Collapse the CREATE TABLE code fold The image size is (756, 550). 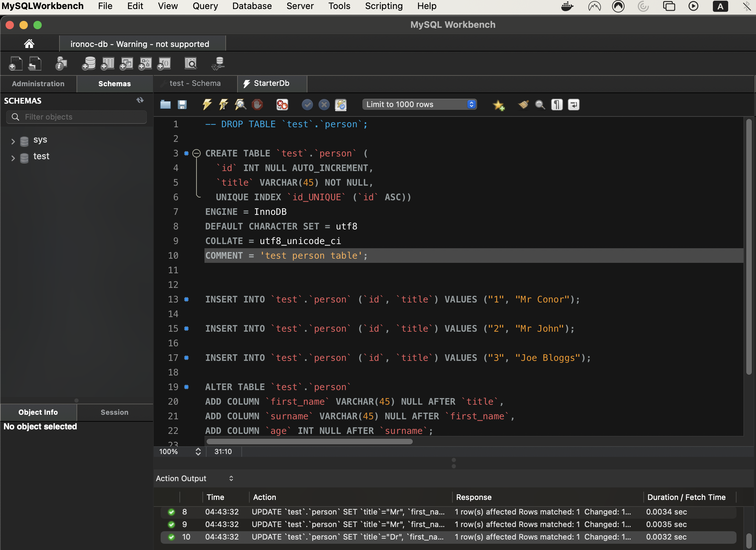coord(196,153)
